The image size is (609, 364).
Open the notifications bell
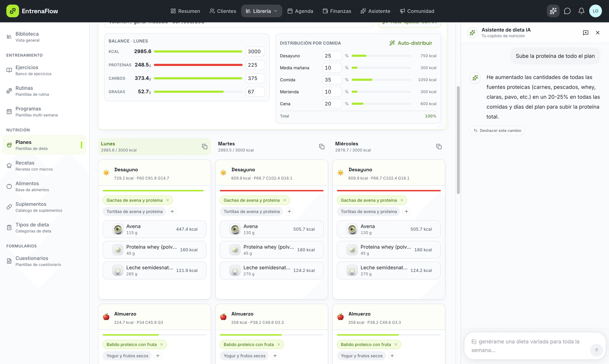point(581,11)
